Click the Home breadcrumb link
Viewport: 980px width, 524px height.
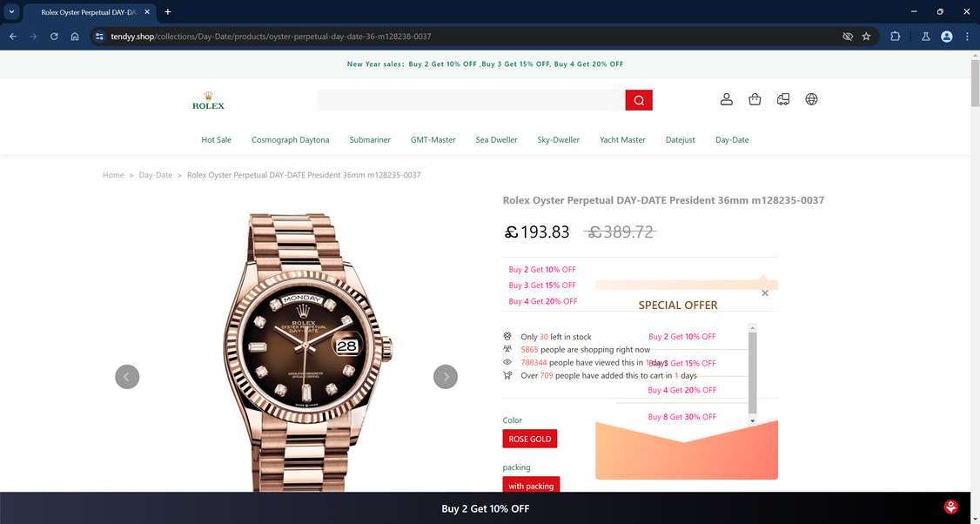[x=113, y=175]
